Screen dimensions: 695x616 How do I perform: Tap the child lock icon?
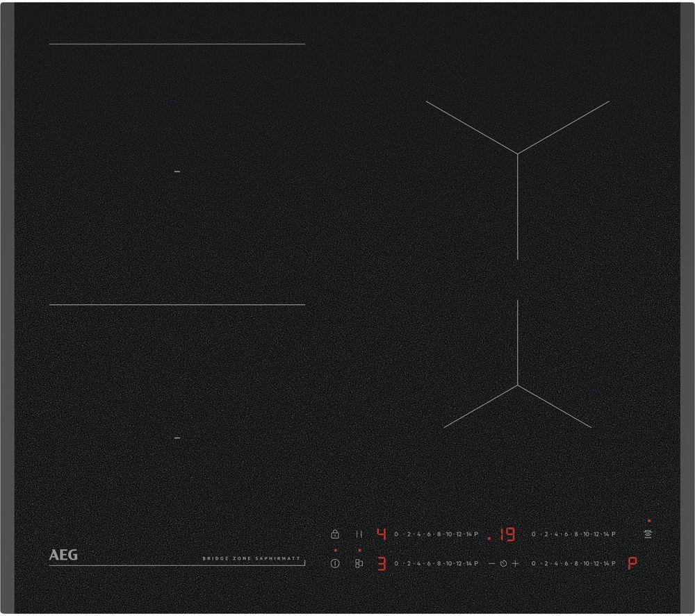334,535
